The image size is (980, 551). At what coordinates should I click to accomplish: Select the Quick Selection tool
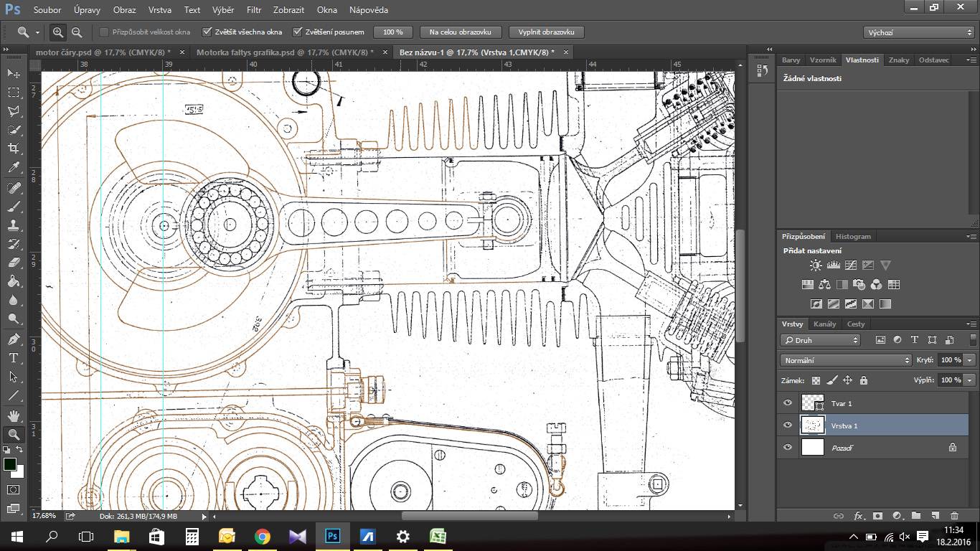point(14,130)
